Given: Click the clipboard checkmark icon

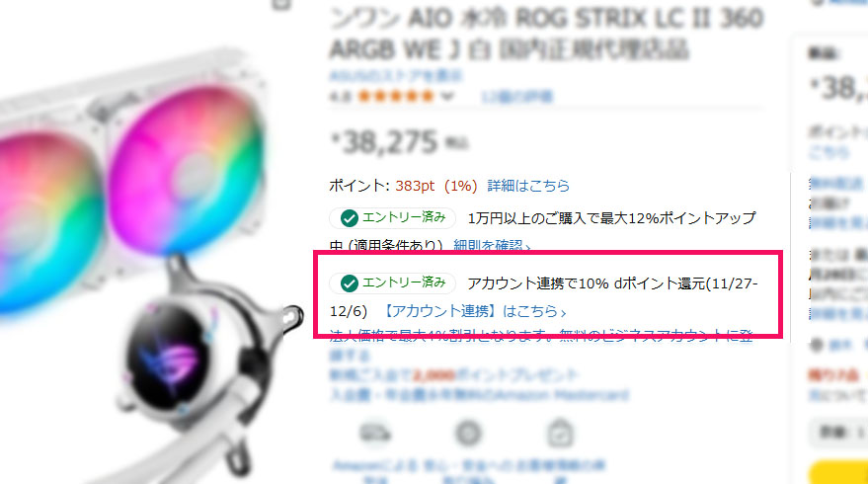Looking at the screenshot, I should tap(560, 433).
